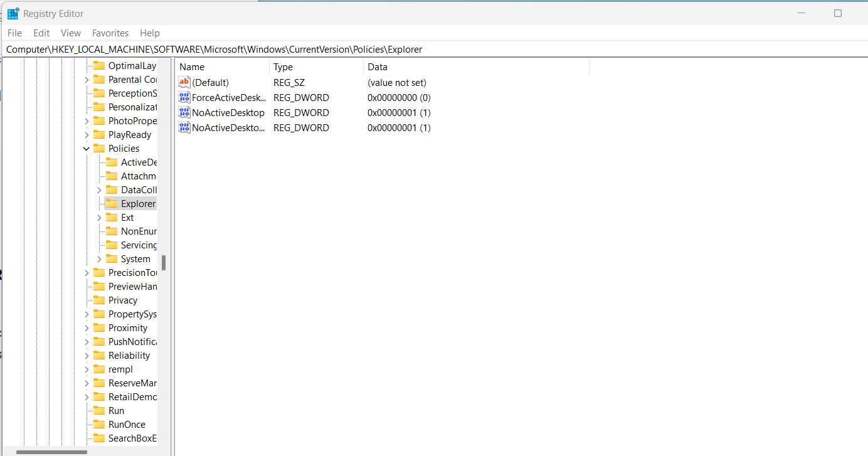Select the ForceActiveDesk... value name
Screen dimensions: 868x456
pos(229,98)
